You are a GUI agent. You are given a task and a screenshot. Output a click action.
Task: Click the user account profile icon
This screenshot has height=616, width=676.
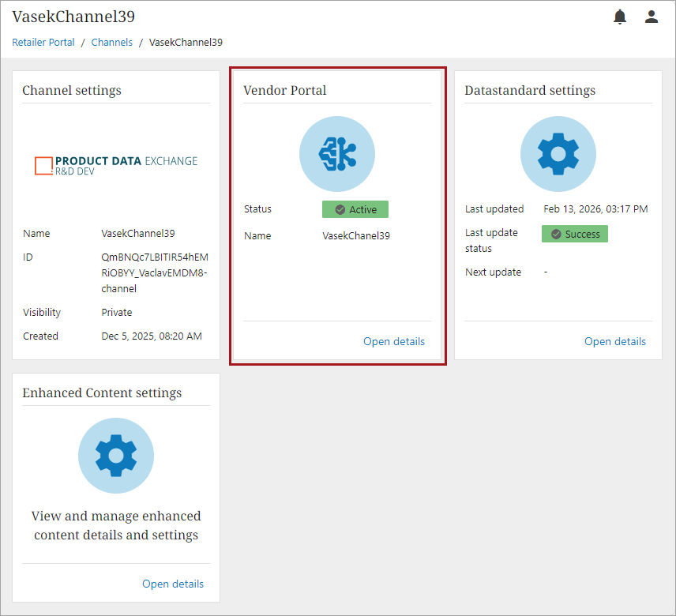(652, 17)
